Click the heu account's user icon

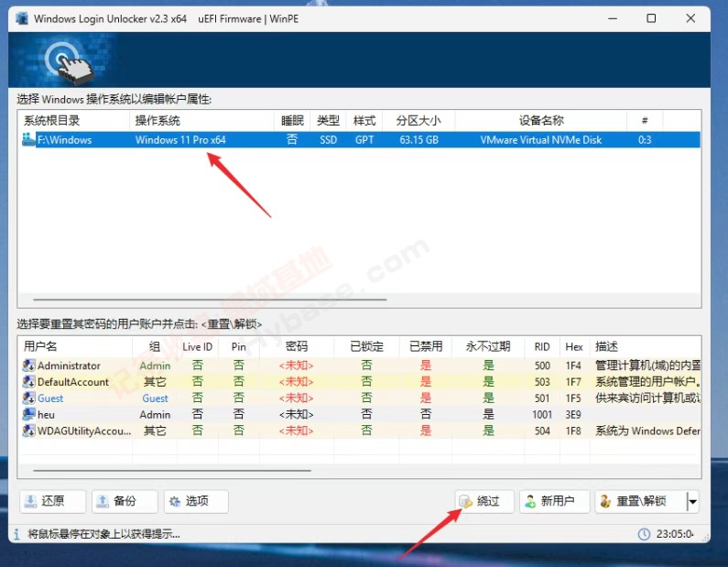click(28, 414)
